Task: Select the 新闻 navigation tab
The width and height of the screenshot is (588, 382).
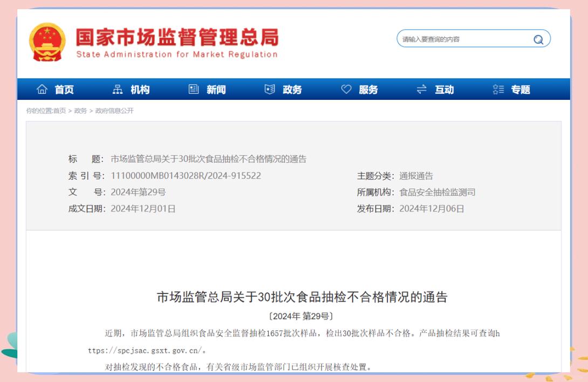Action: tap(216, 90)
